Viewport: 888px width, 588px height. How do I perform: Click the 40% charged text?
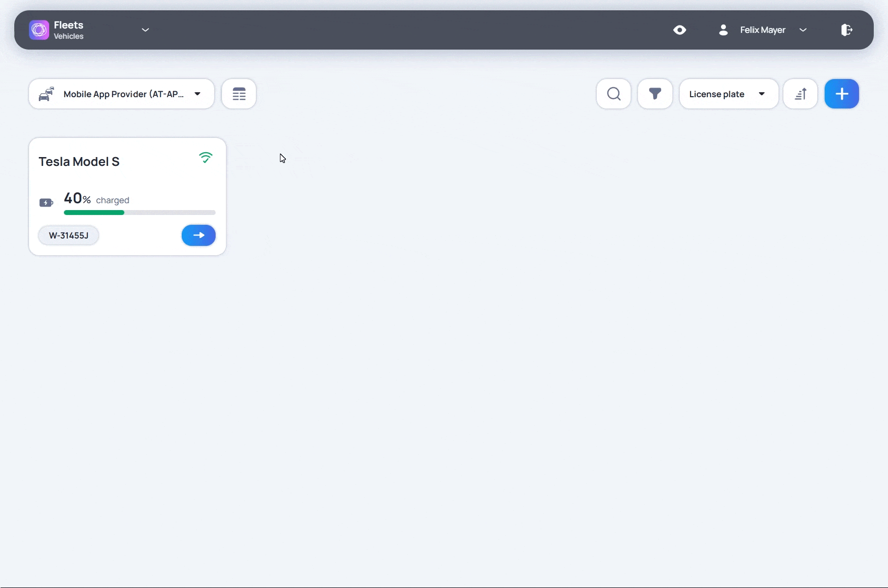point(97,199)
